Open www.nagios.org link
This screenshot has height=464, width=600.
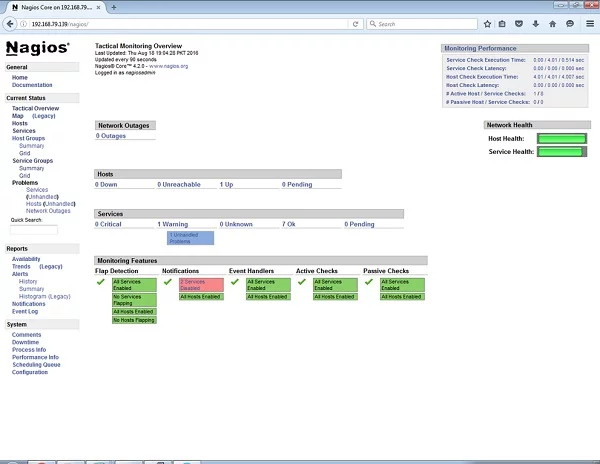pyautogui.click(x=169, y=66)
